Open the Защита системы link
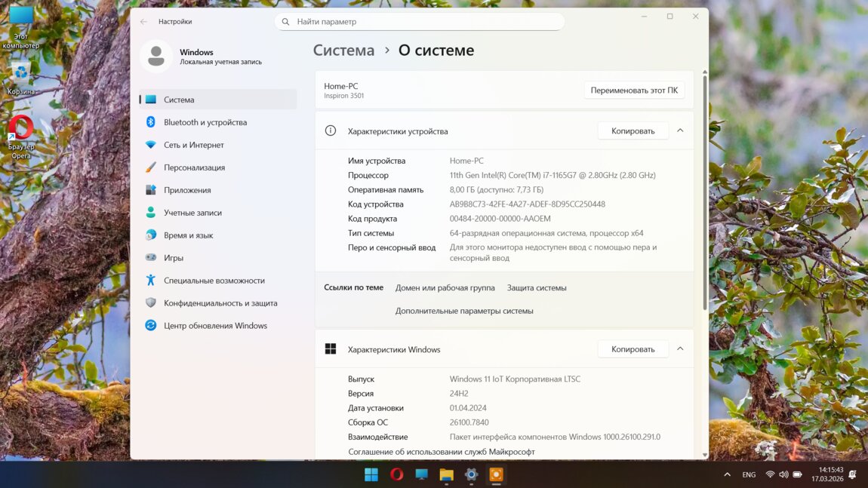868x488 pixels. [x=537, y=287]
